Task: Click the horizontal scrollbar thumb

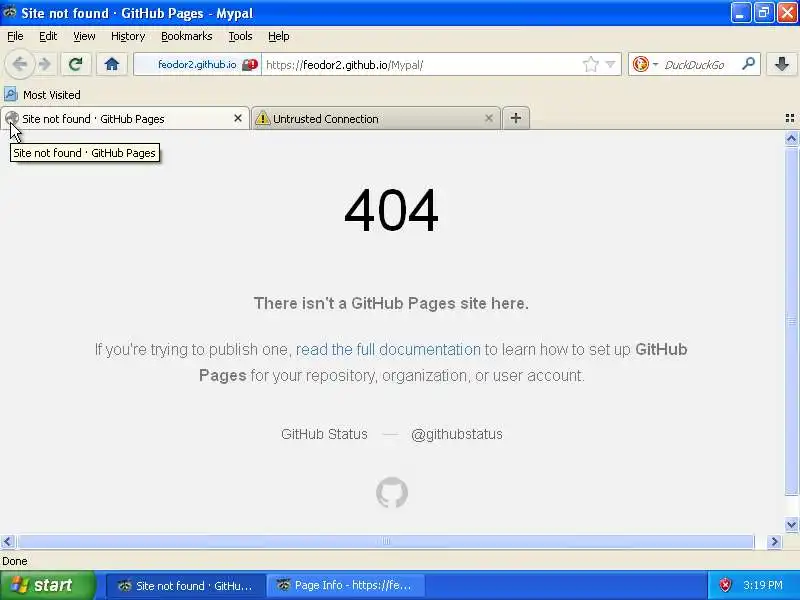Action: 386,541
